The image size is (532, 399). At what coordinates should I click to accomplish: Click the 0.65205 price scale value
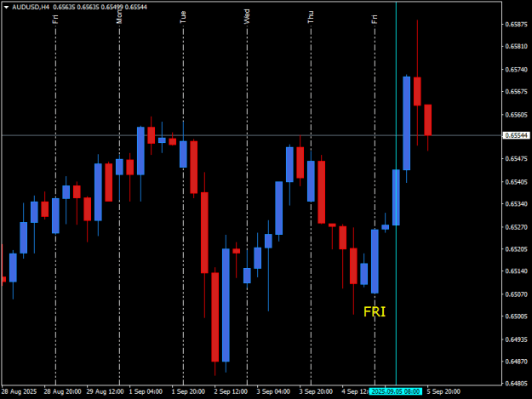tap(517, 249)
